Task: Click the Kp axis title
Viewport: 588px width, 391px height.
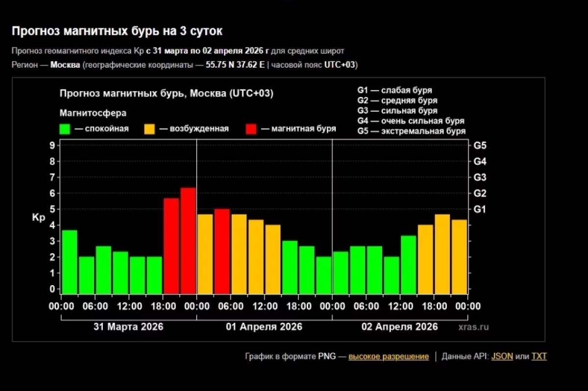Action: [x=39, y=218]
